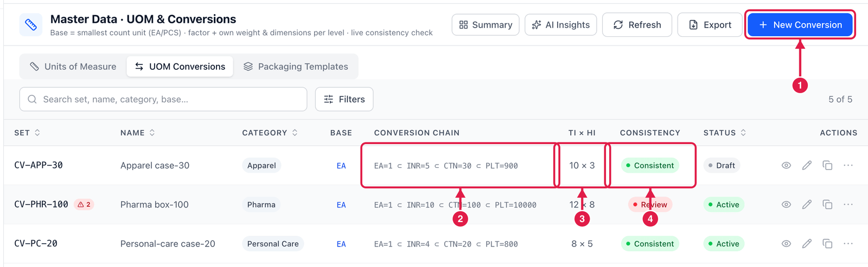Focus the search set, name, category field
The image size is (868, 267).
pos(163,99)
